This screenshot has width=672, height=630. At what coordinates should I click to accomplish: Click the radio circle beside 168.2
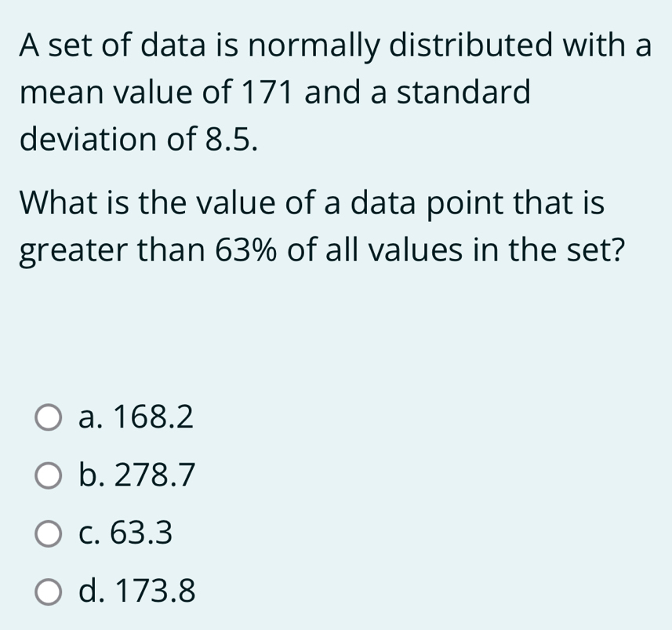[x=48, y=417]
